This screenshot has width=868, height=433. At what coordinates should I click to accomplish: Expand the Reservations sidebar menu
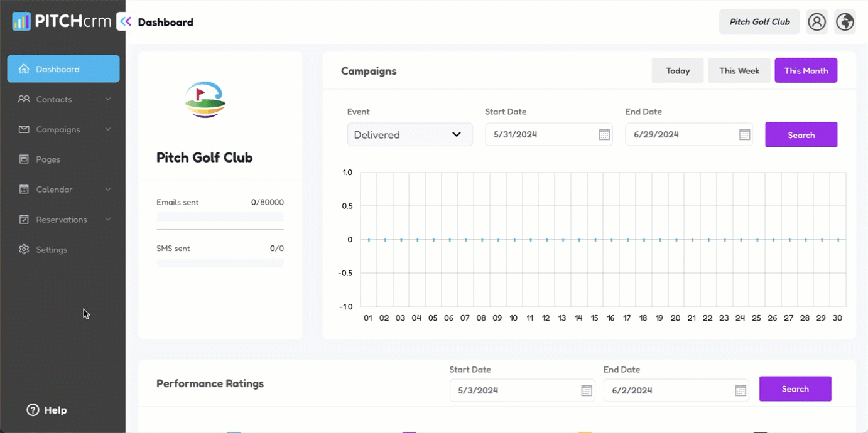coord(63,220)
